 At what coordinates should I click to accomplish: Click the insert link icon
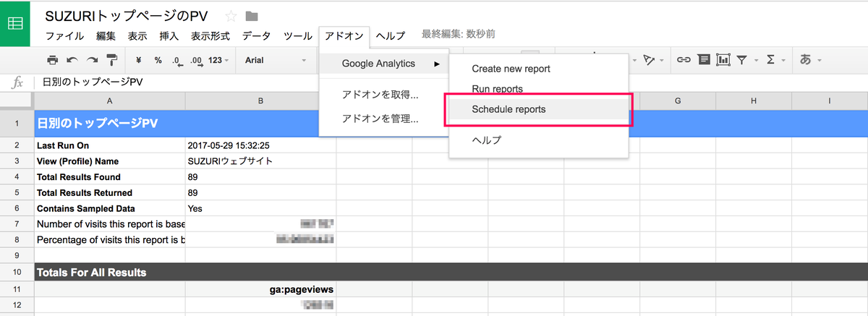[683, 60]
